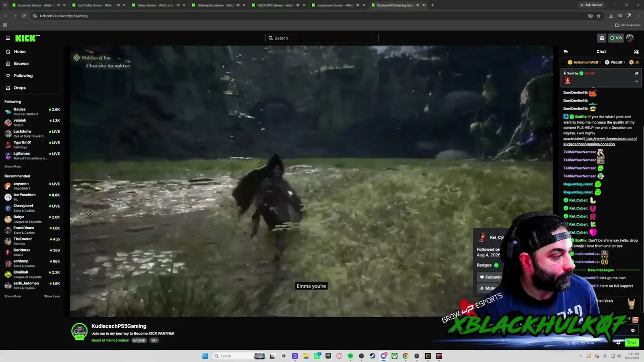
Task: Open Windows Start menu
Action: click(205, 356)
